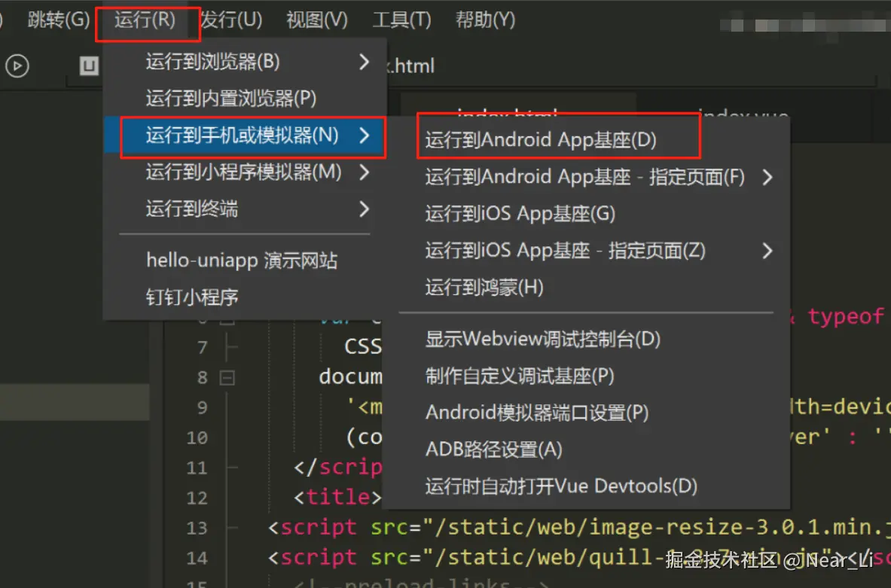Expand the 运行到终端 submenu arrow

pos(365,209)
